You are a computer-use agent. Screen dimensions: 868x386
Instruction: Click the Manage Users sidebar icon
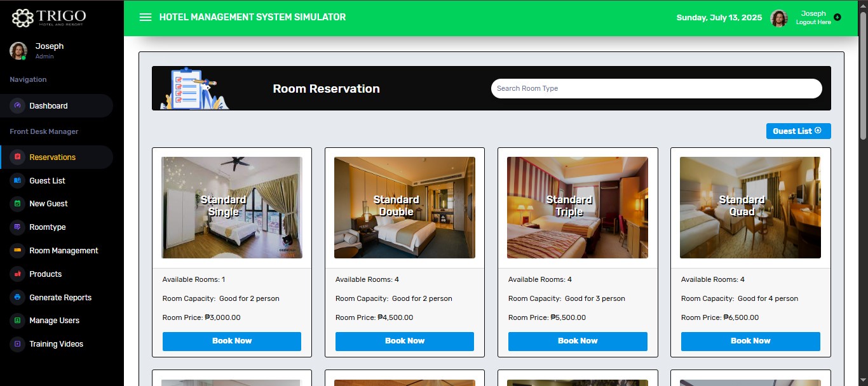[18, 321]
